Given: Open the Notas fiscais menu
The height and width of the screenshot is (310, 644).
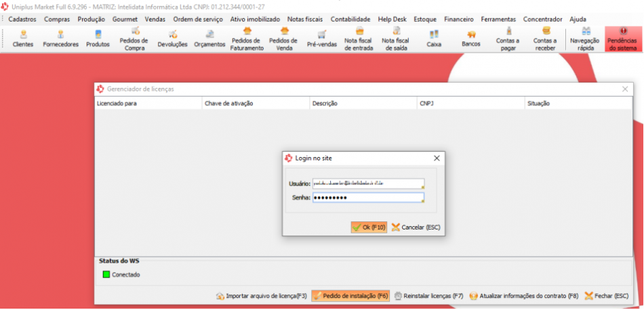Looking at the screenshot, I should [305, 19].
